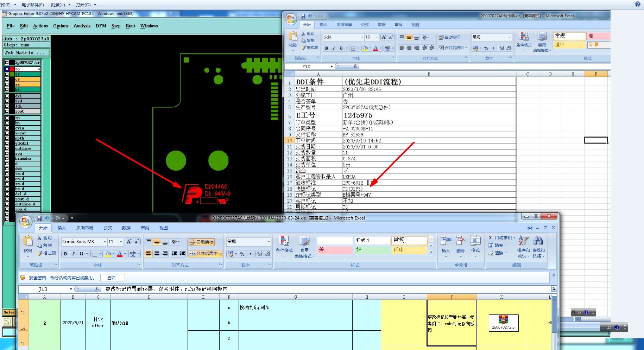Click the 'Job Matrix ...' button
This screenshot has height=350, width=644.
pyautogui.click(x=26, y=53)
